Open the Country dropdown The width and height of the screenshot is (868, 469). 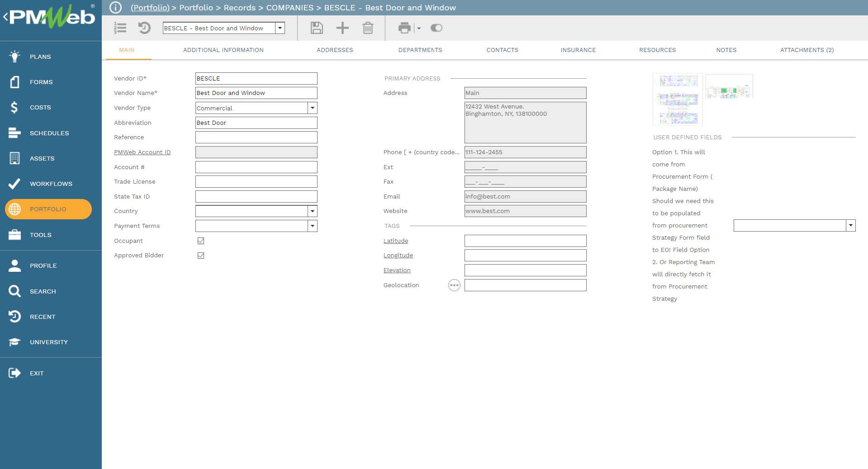point(312,211)
